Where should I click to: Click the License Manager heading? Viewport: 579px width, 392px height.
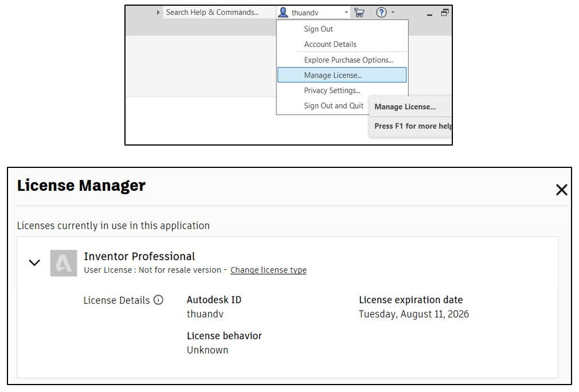pos(81,186)
